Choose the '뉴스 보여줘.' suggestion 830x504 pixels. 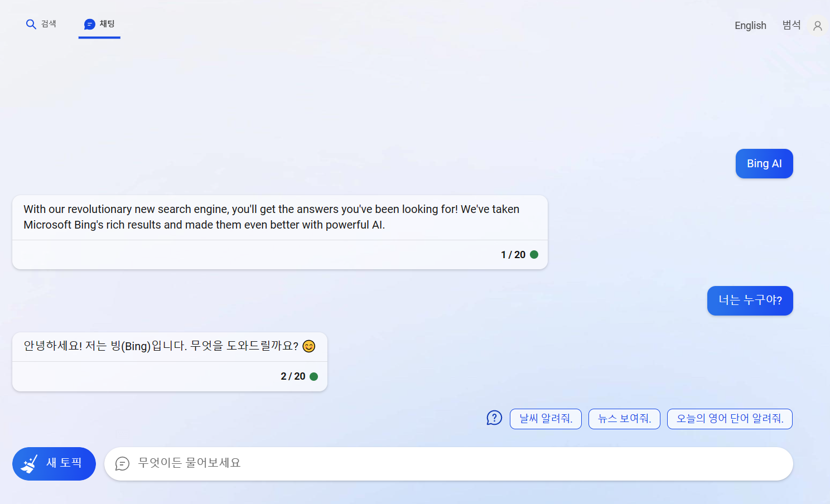pos(624,419)
